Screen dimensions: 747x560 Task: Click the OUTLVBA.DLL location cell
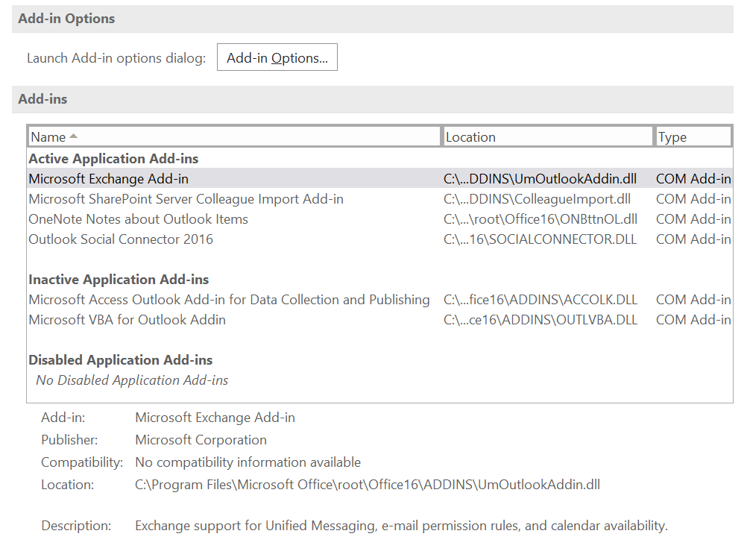pos(540,320)
